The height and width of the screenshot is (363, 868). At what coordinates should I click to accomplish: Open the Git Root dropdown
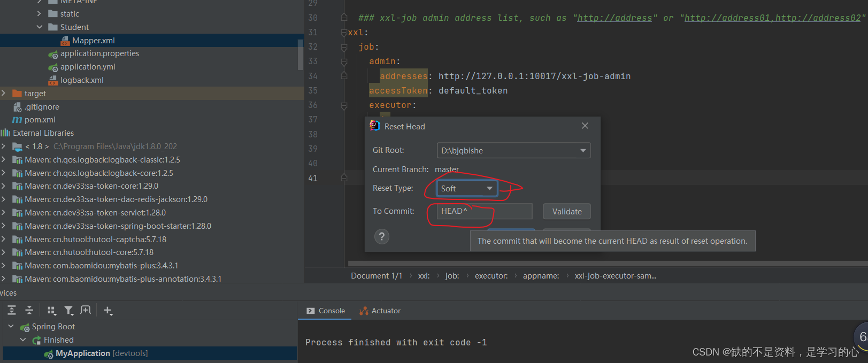(x=513, y=151)
